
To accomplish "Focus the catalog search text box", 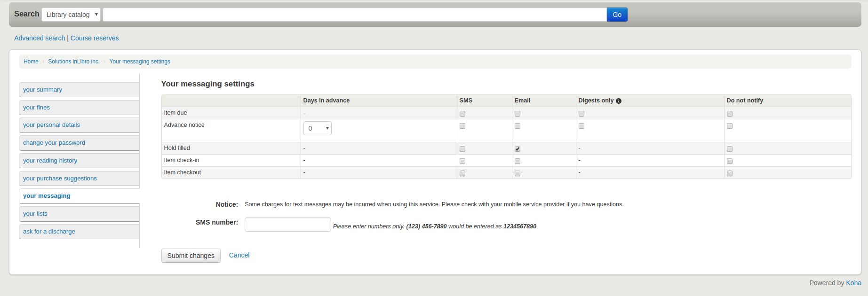I will click(354, 15).
